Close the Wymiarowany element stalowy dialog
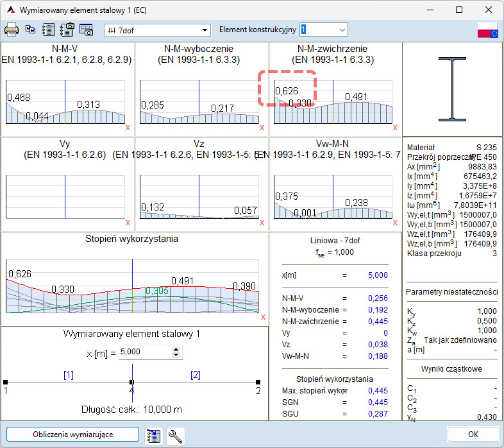This screenshot has width=504, height=448. 488,10
